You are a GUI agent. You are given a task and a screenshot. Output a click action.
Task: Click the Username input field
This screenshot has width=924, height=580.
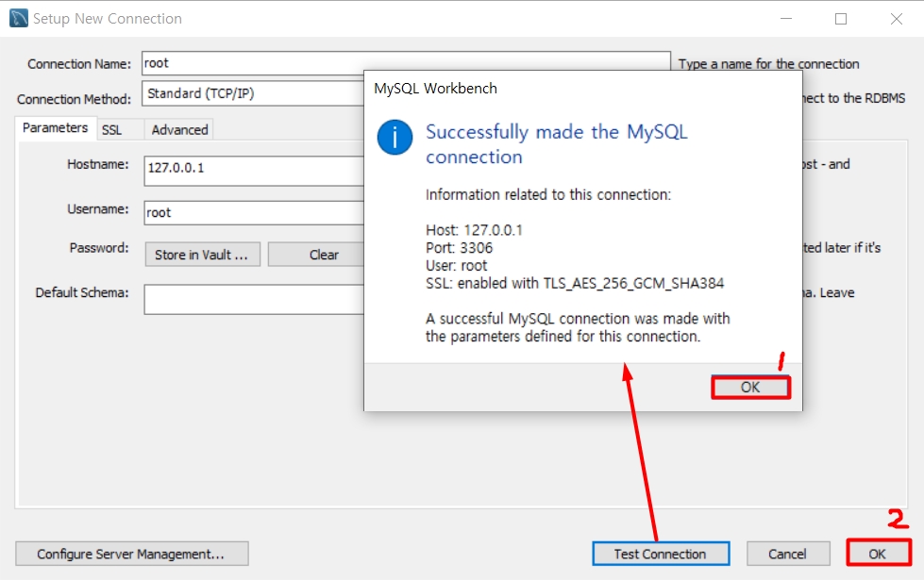(255, 212)
